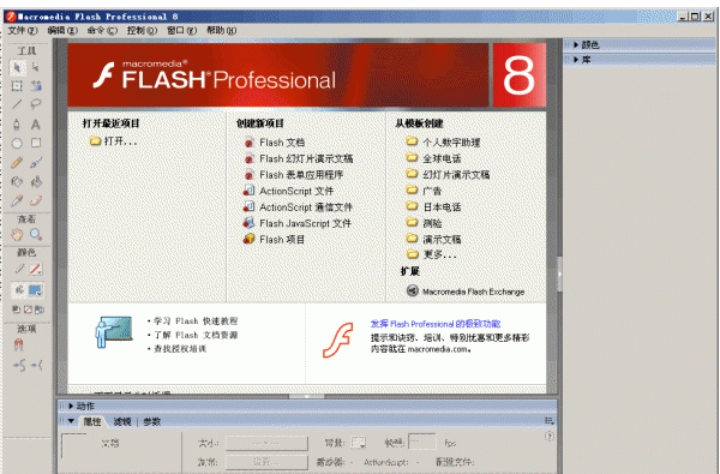Screen dimensions: 720x474
Task: Select the Pencil tool
Action: (x=17, y=162)
